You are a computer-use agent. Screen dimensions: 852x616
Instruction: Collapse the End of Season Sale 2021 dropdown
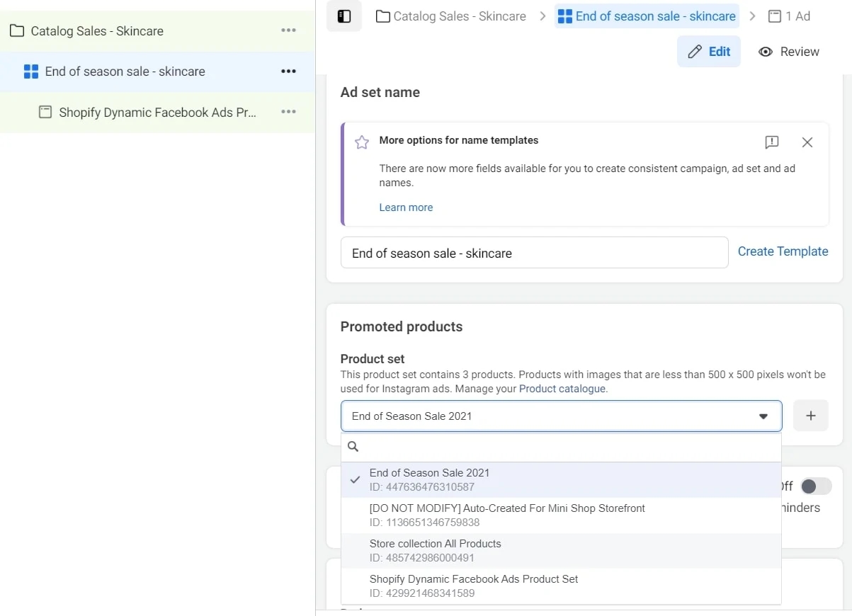pos(763,416)
